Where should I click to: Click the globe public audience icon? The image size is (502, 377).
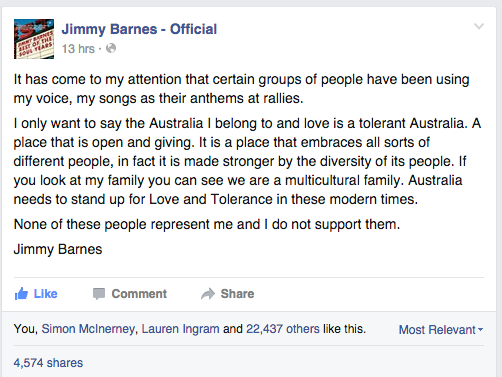(111, 48)
